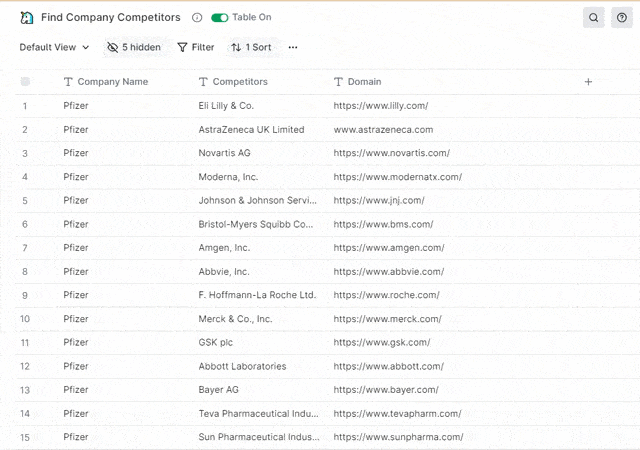Click the https://www.abbott.com/ domain cell

[389, 366]
